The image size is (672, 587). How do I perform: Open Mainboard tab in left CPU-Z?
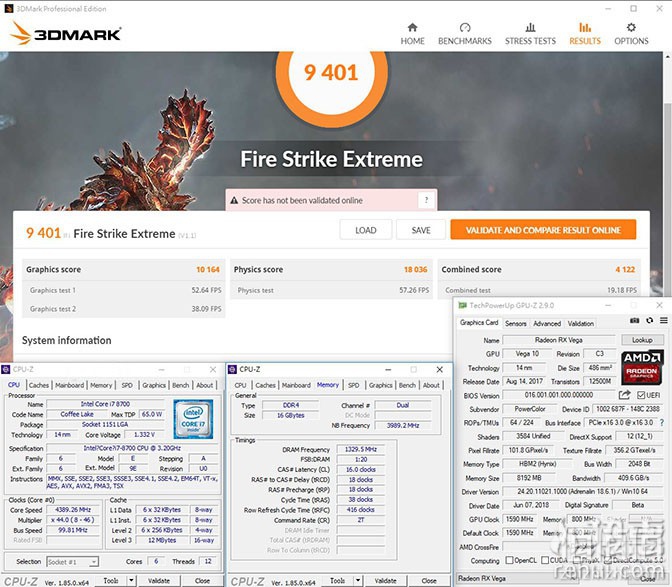coord(69,385)
